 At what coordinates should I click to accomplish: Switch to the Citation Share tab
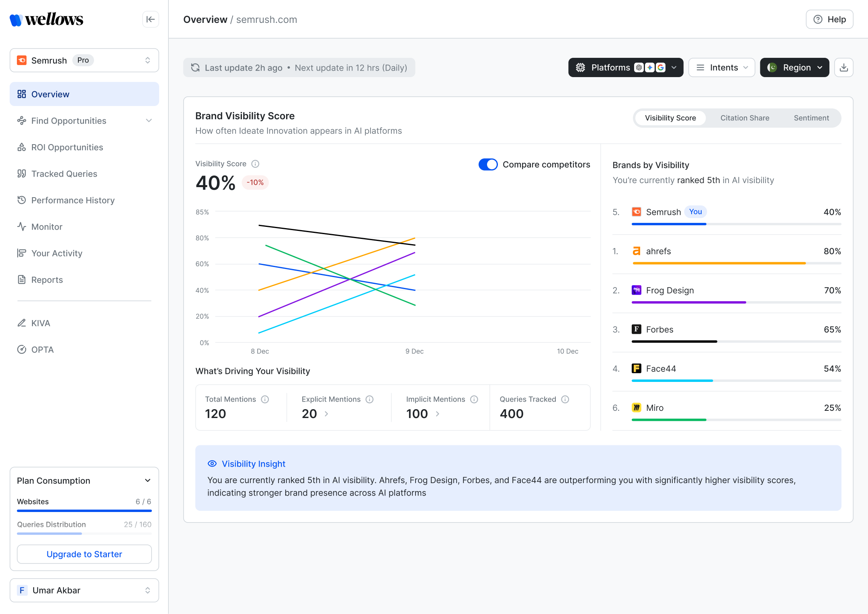pos(745,118)
